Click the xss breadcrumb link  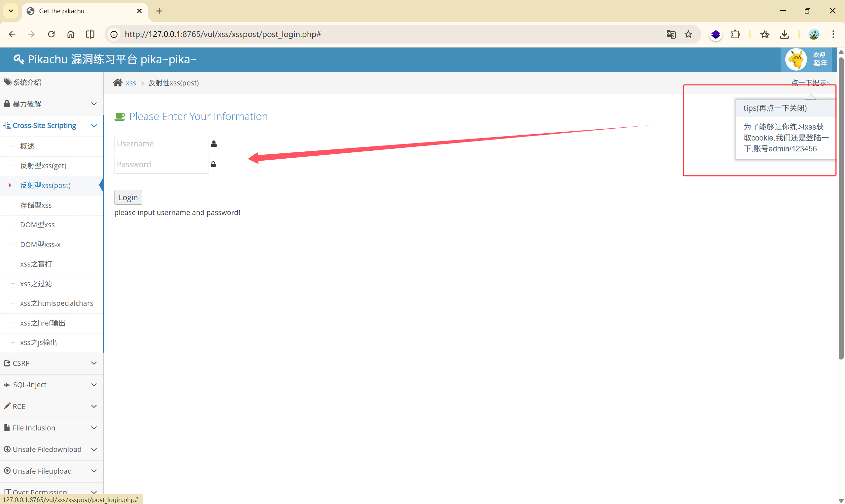(131, 83)
